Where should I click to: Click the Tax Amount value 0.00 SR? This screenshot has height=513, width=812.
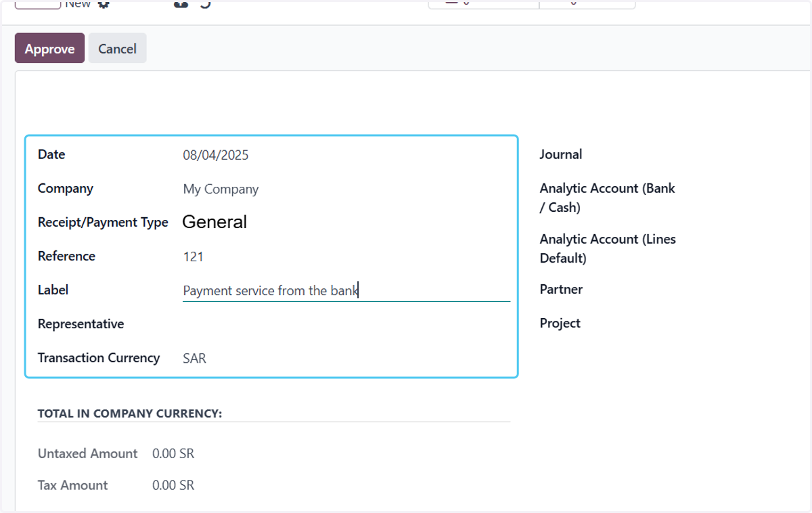(x=173, y=485)
